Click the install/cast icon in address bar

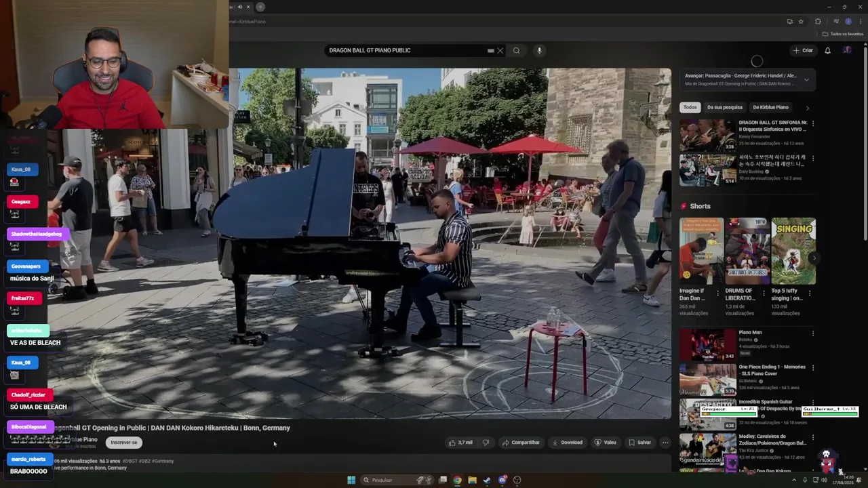point(790,21)
